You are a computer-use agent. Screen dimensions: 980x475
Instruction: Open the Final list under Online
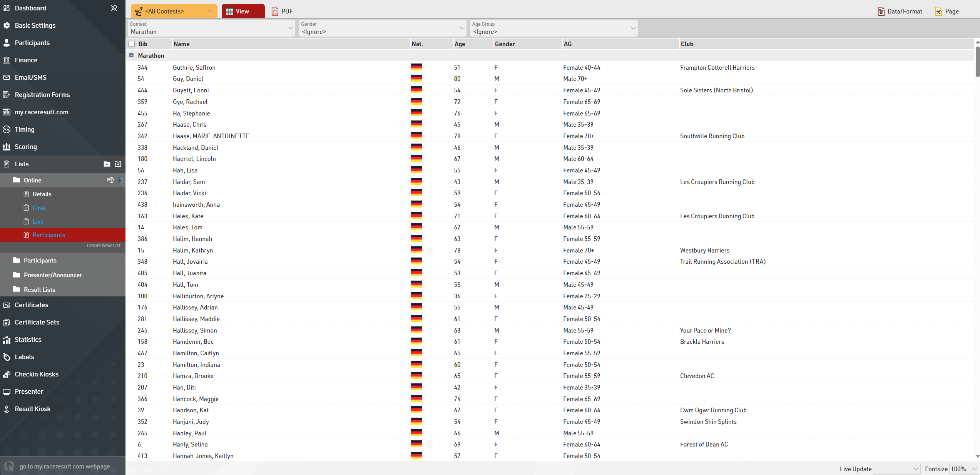tap(39, 208)
